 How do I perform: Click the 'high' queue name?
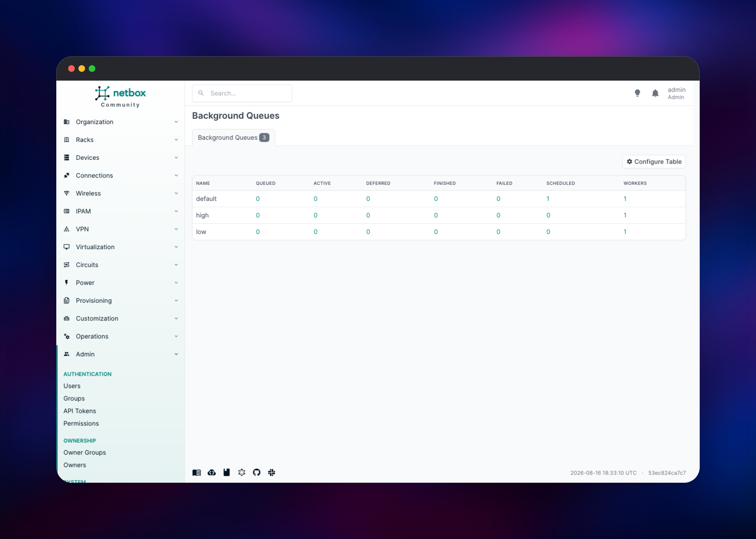(202, 215)
